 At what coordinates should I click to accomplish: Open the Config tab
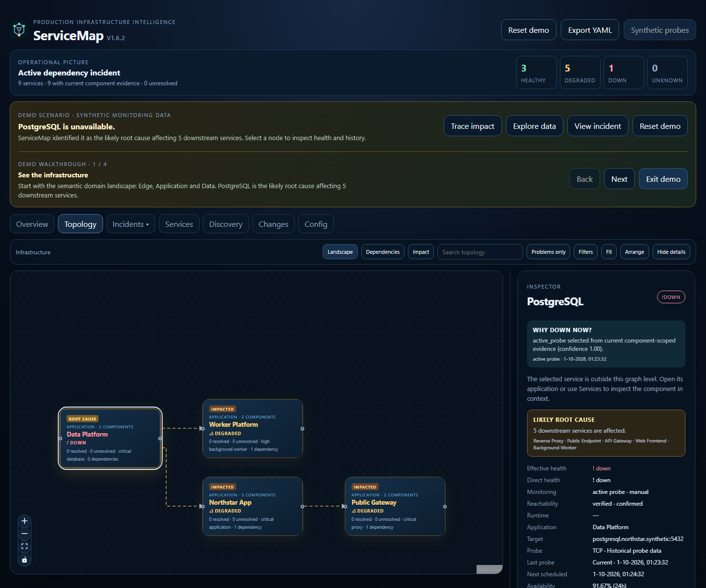[x=316, y=224]
